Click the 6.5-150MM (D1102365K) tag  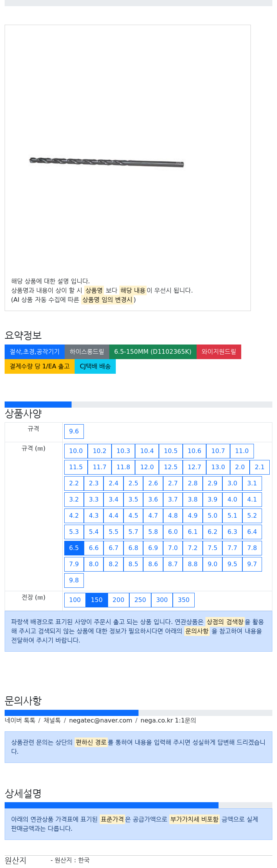[153, 351]
